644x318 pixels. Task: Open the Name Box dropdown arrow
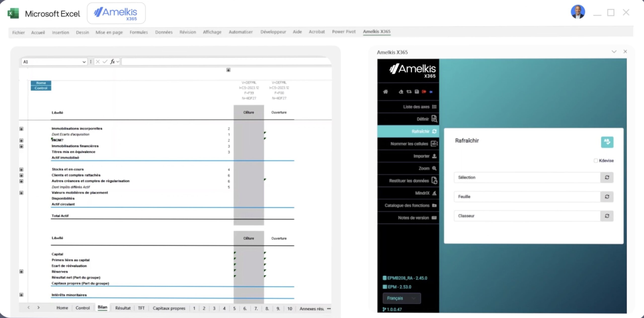[x=84, y=62]
